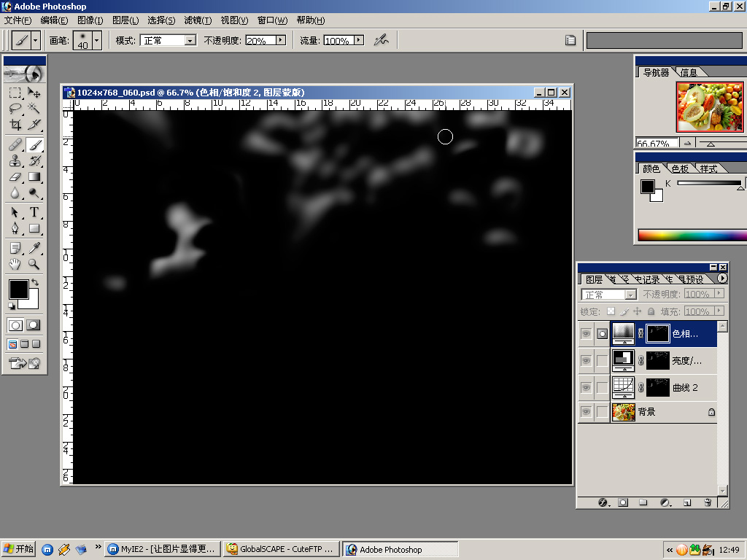The height and width of the screenshot is (560, 747).
Task: Select the Gradient tool
Action: coord(34,176)
